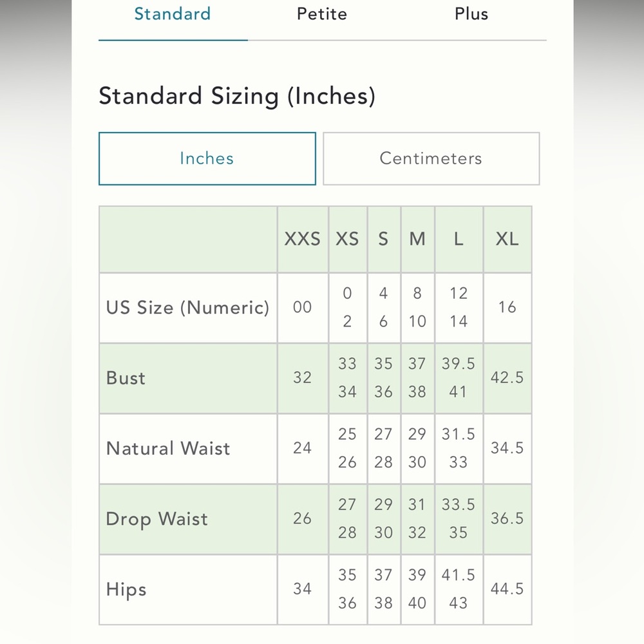Image resolution: width=644 pixels, height=644 pixels.
Task: Select the Drop Waist row label
Action: click(x=157, y=519)
